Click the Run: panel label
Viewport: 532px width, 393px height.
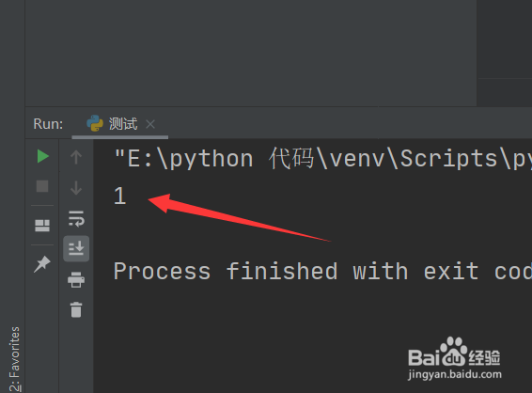click(x=48, y=124)
